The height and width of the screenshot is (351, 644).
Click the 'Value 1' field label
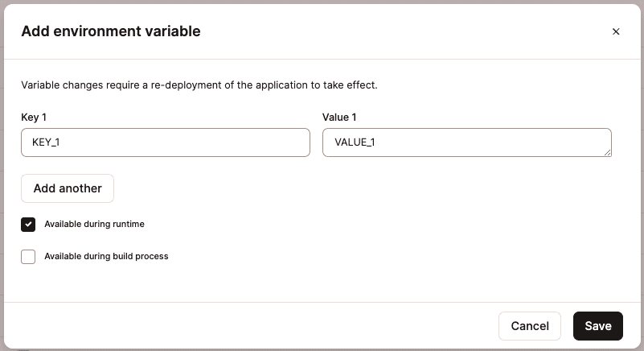point(339,118)
